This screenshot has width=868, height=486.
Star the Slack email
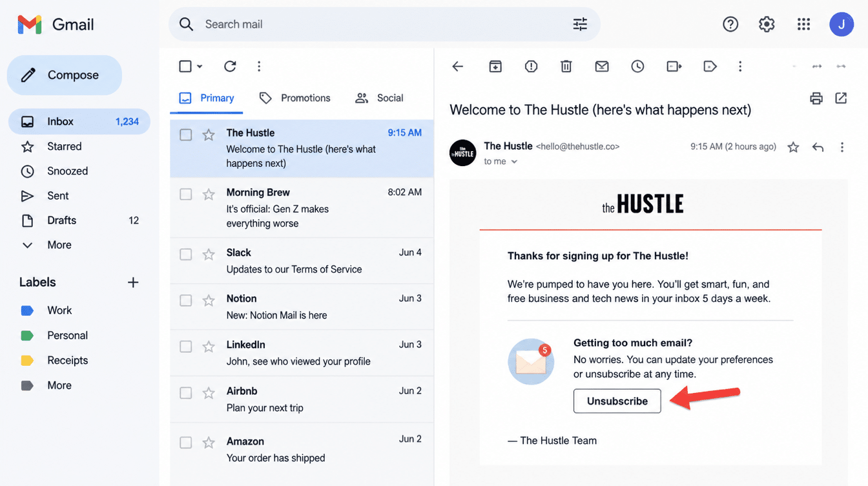pos(209,254)
